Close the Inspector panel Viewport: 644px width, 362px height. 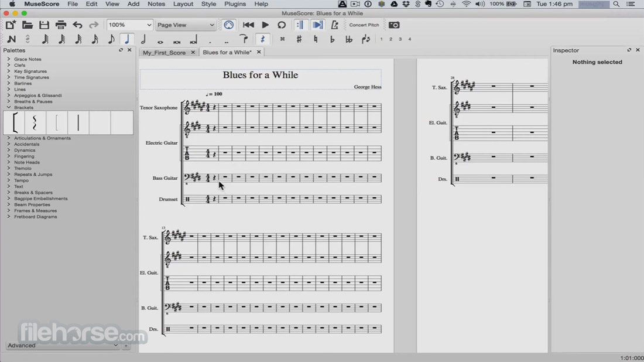coord(638,50)
